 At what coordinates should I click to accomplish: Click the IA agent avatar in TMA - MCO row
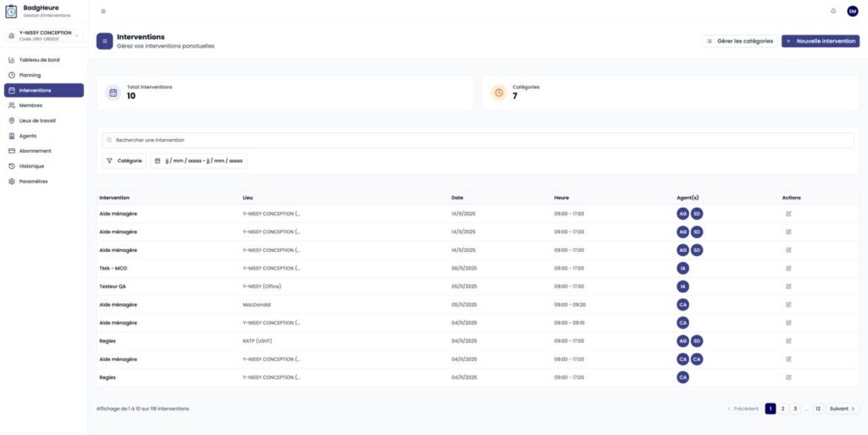tap(683, 268)
